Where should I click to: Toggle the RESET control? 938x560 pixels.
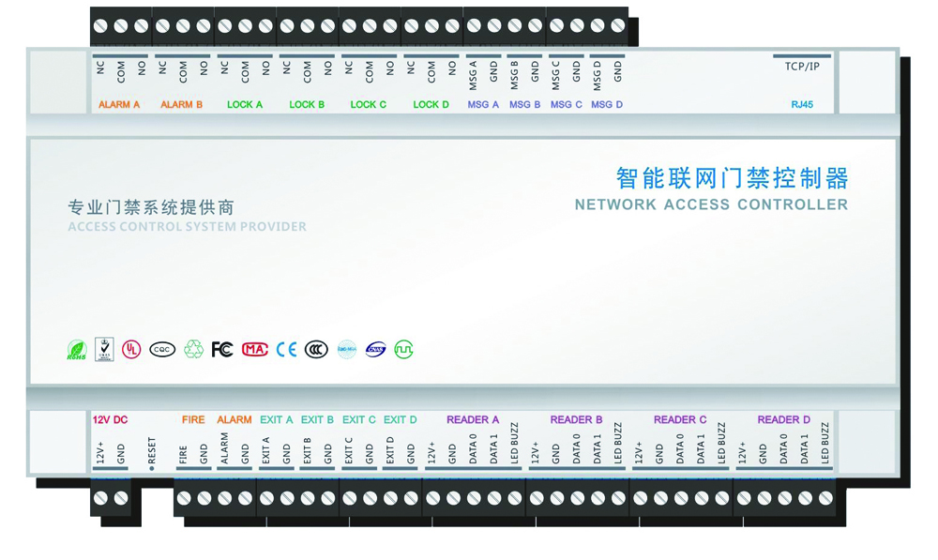pyautogui.click(x=150, y=450)
